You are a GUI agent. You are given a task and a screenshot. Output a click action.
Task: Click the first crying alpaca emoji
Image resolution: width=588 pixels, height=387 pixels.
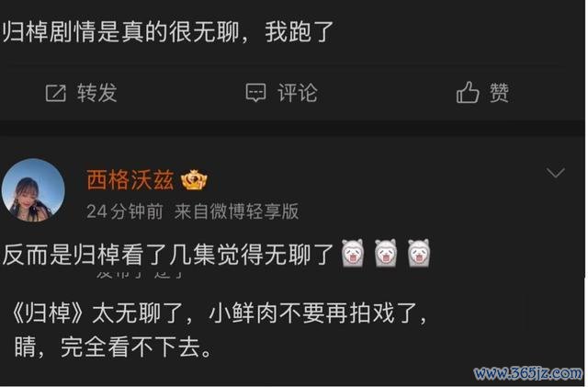[353, 254]
